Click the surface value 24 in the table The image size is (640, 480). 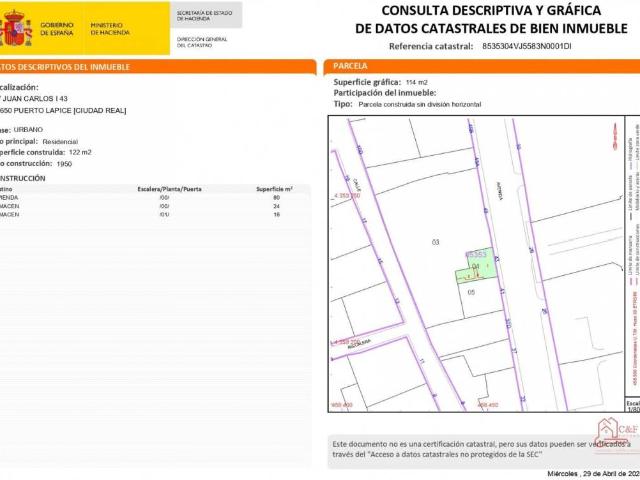coord(276,206)
